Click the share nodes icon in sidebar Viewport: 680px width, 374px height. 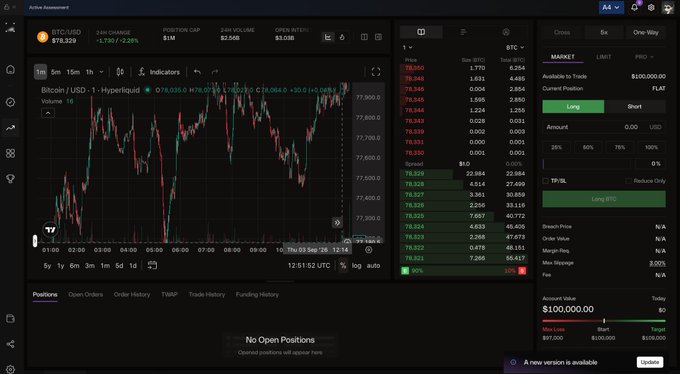coord(10,344)
